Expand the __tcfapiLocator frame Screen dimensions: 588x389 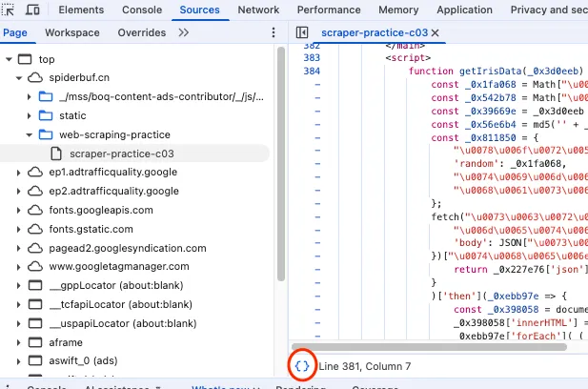(x=18, y=304)
